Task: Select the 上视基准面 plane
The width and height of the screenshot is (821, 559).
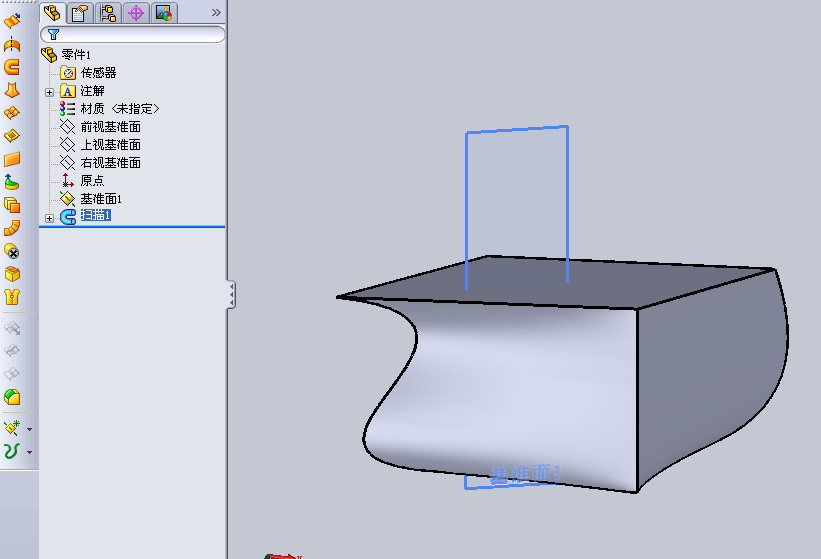Action: [110, 144]
